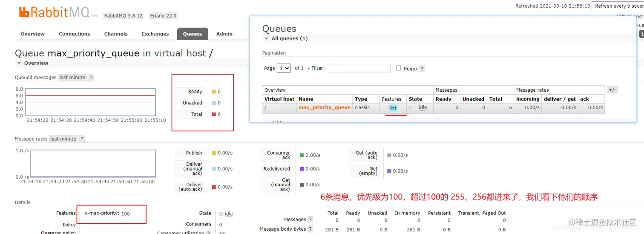The height and width of the screenshot is (234, 644).
Task: Click help icon next to Message body bytes
Action: [310, 229]
